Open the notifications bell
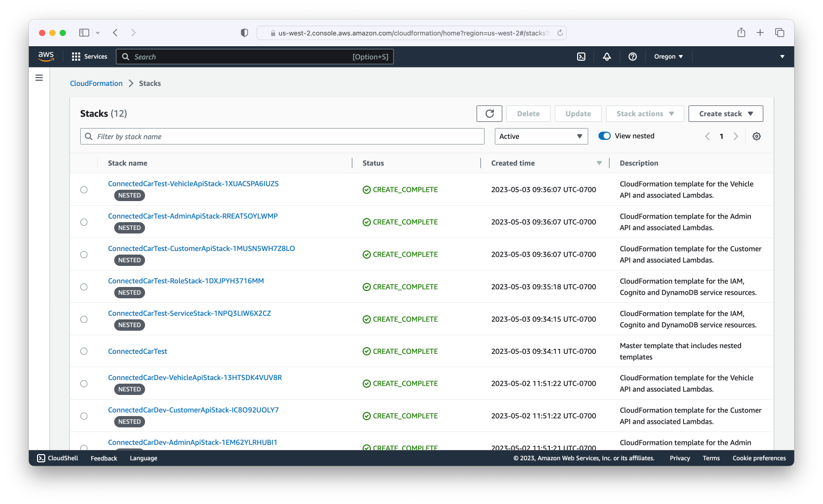 [607, 57]
